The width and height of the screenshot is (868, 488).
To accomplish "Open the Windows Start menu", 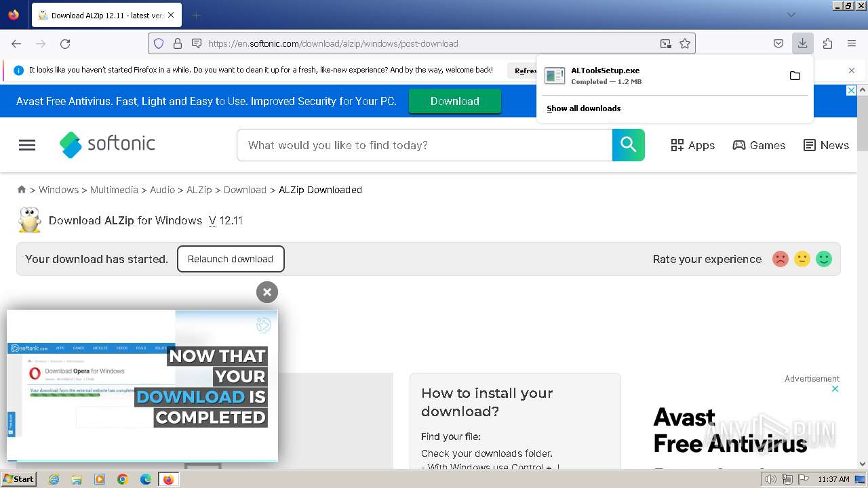I will pos(18,479).
